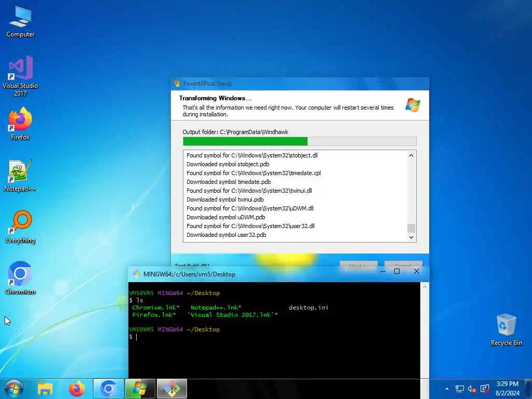Screen dimensions: 532x399
Task: Select the Recycle Bin icon
Action: pyautogui.click(x=506, y=330)
